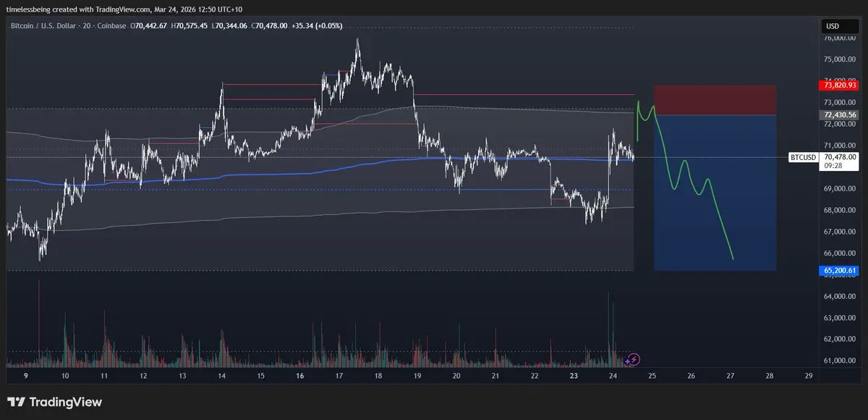Click the 69,000.00 price axis label
The width and height of the screenshot is (868, 420).
point(840,189)
